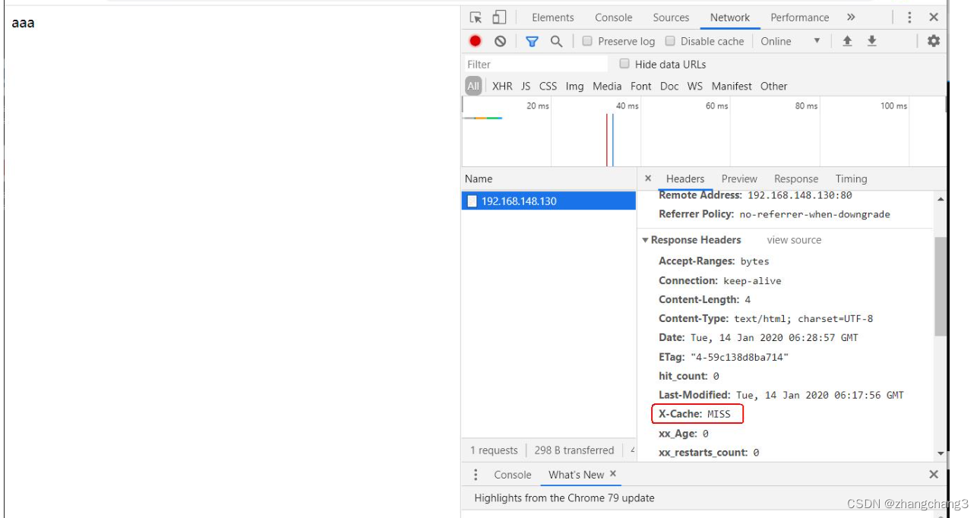Image resolution: width=980 pixels, height=518 pixels.
Task: Filter requests by Other
Action: [774, 86]
